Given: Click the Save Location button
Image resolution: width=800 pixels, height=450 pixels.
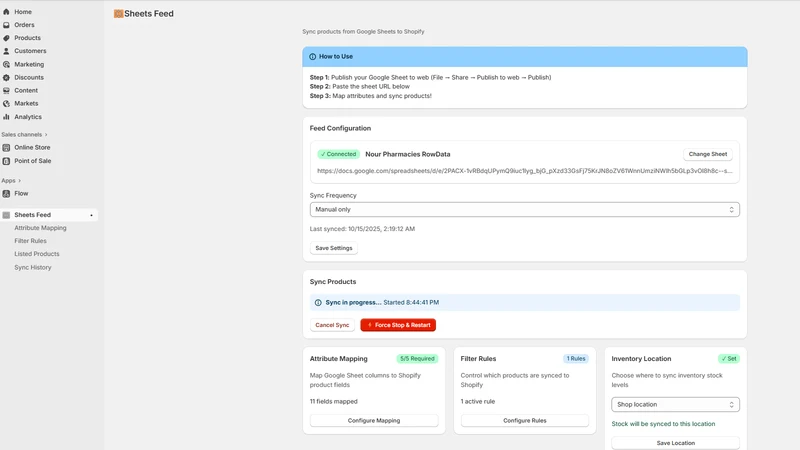Looking at the screenshot, I should pyautogui.click(x=675, y=443).
